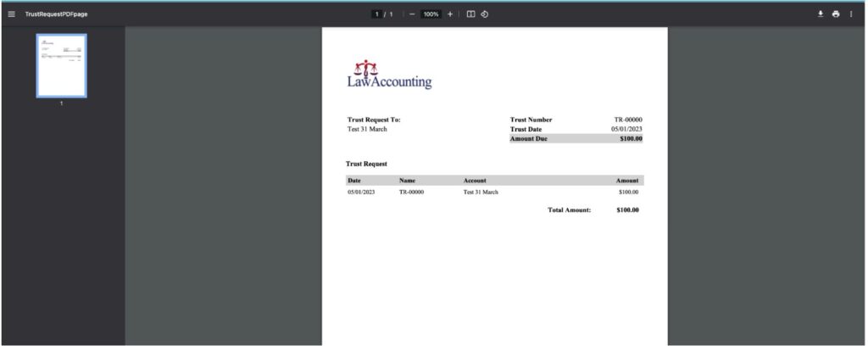Image resolution: width=868 pixels, height=346 pixels.
Task: Click the zoom in plus icon
Action: pos(450,14)
